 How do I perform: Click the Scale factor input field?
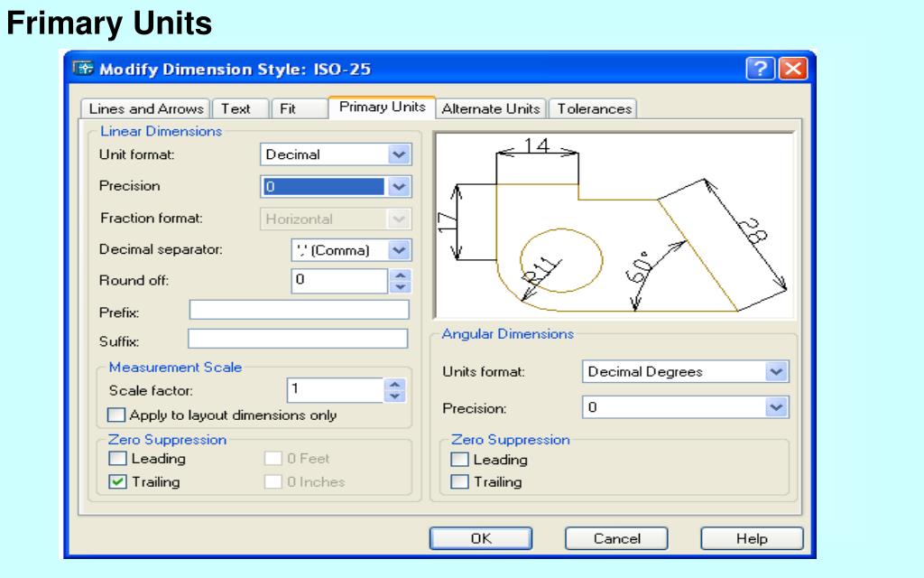[x=336, y=390]
